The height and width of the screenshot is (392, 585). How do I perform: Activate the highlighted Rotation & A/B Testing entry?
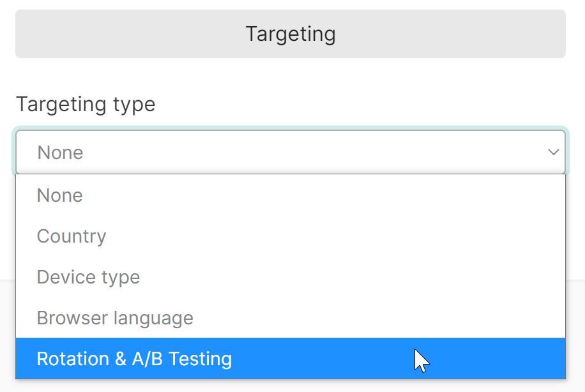click(290, 358)
